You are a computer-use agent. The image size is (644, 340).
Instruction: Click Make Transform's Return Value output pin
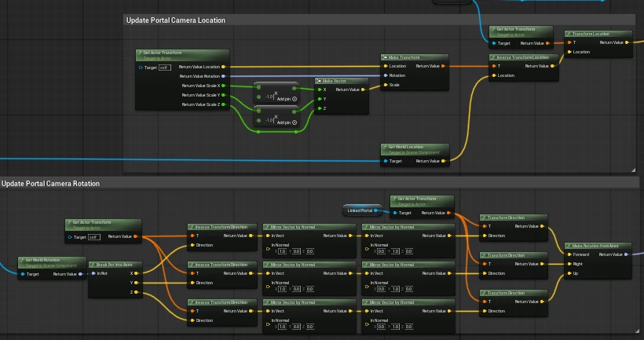click(443, 66)
